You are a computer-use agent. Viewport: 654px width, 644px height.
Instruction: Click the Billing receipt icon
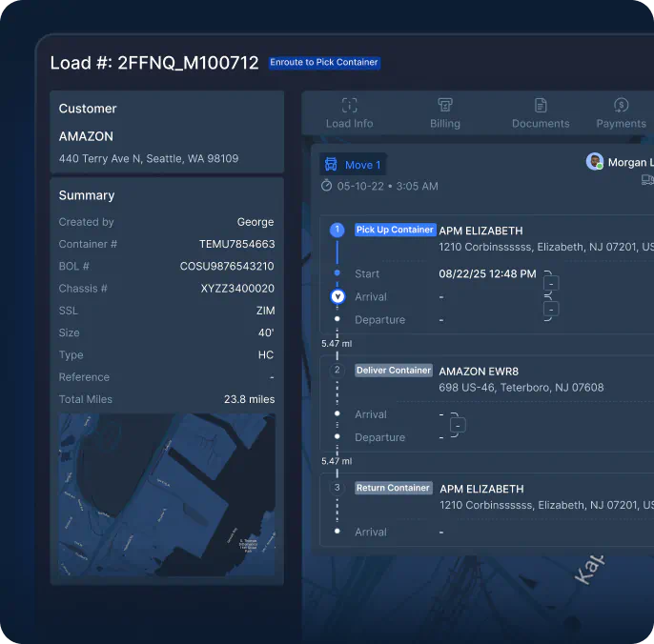445,105
